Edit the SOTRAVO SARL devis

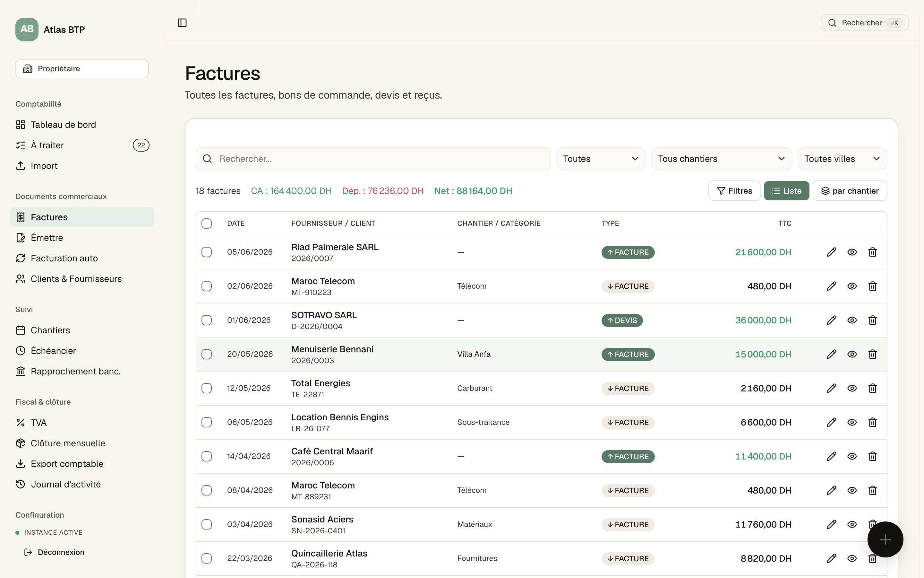click(831, 320)
